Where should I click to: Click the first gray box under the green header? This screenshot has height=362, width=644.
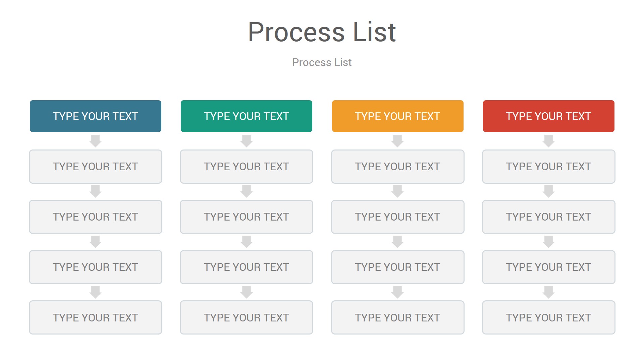tap(247, 167)
